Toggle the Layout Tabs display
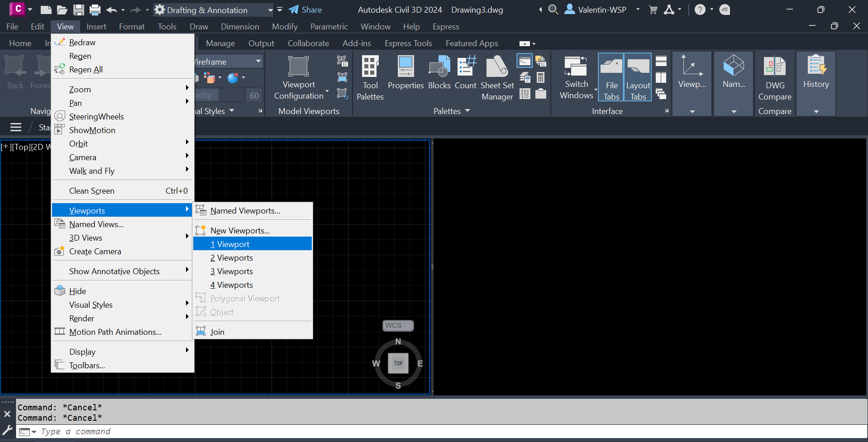This screenshot has width=868, height=442. click(638, 77)
